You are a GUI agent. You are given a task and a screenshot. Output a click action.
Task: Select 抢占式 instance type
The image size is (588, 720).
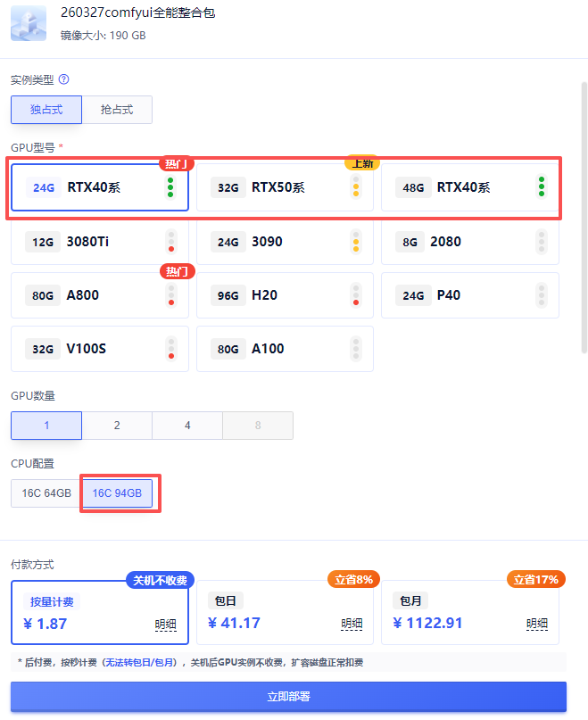coord(117,110)
